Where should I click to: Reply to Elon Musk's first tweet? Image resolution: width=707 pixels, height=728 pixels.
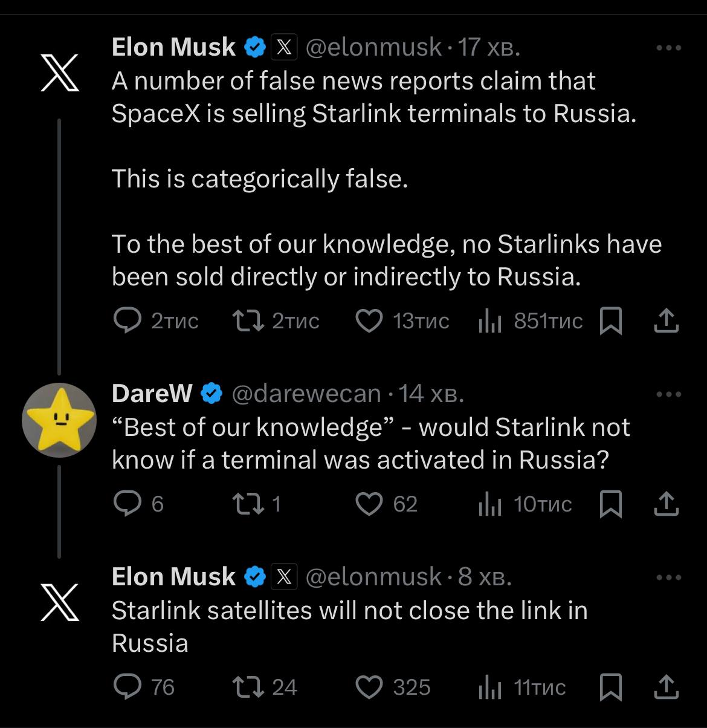point(128,321)
